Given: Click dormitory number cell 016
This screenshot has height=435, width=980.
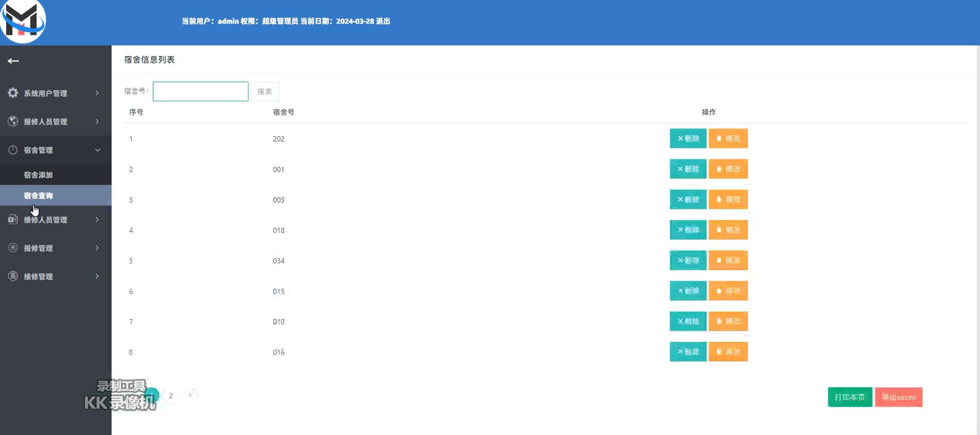Looking at the screenshot, I should tap(278, 352).
